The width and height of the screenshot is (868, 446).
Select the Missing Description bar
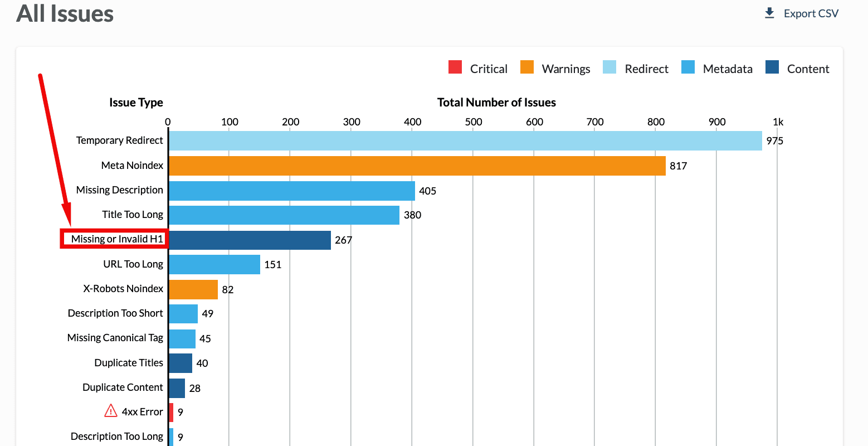291,191
